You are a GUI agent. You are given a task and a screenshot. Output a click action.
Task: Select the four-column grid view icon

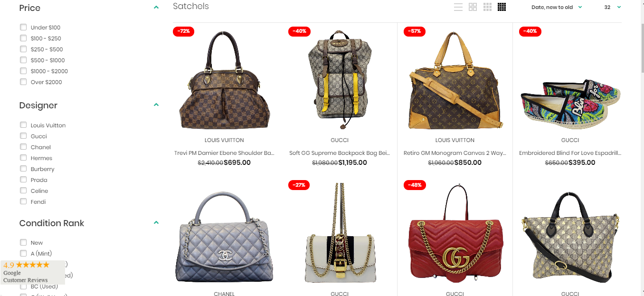pos(502,7)
